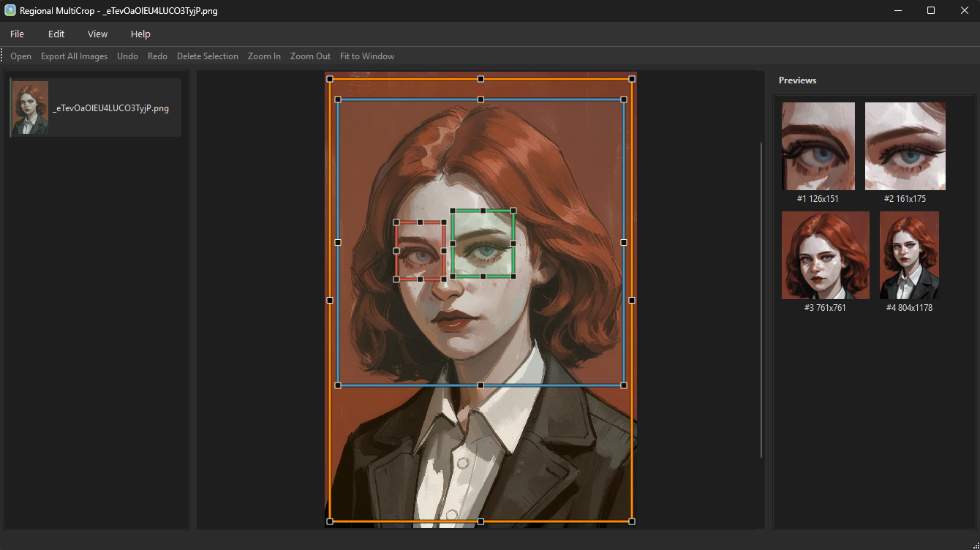Select the image thumbnail in file list

point(31,108)
